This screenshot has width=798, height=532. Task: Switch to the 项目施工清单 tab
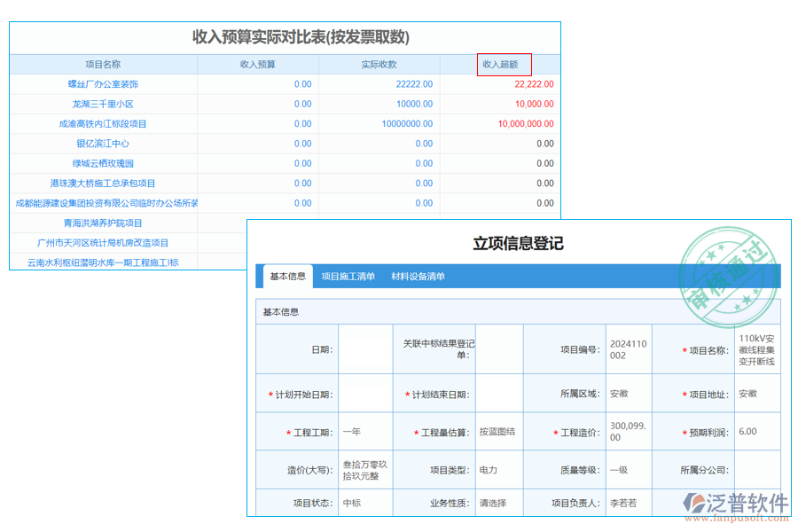point(348,277)
